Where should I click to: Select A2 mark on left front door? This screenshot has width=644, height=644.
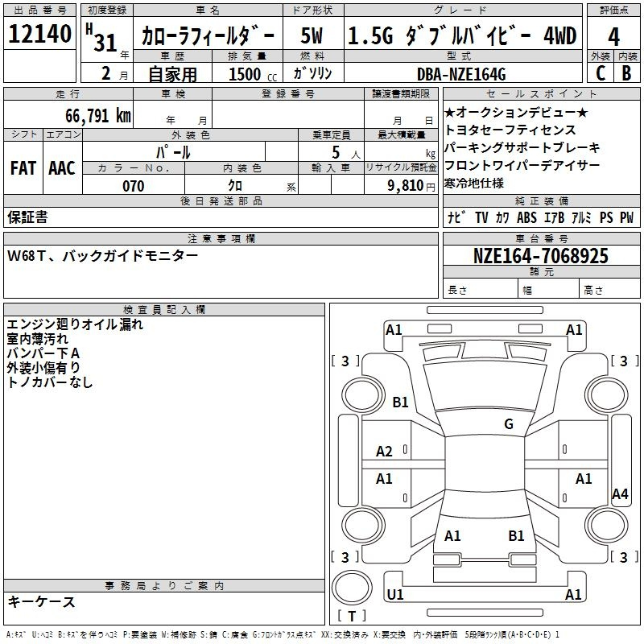384,452
